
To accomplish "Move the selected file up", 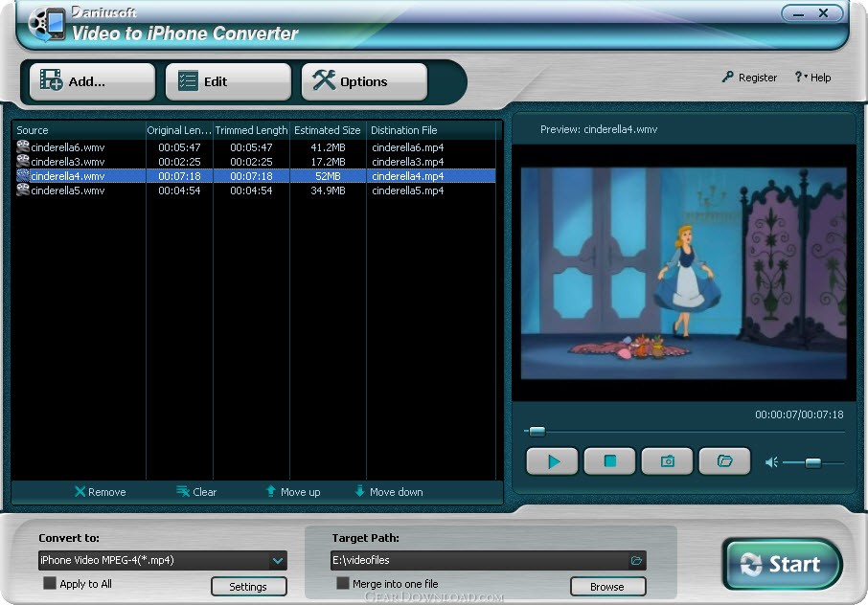I will (x=293, y=492).
